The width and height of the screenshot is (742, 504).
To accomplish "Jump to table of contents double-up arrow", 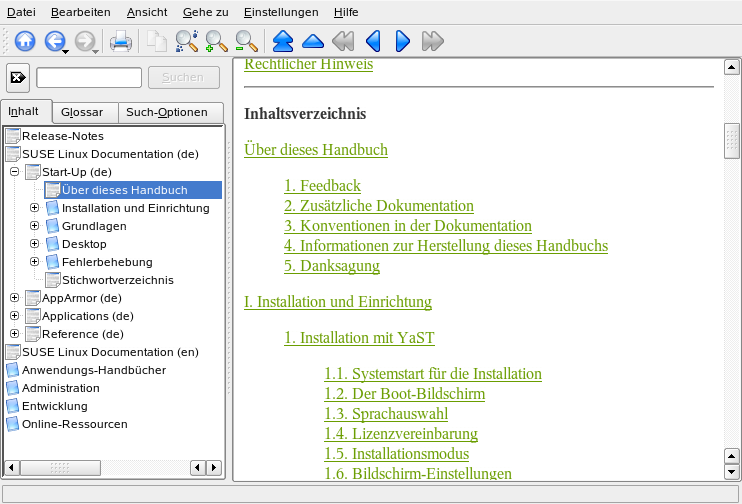I will coord(283,41).
